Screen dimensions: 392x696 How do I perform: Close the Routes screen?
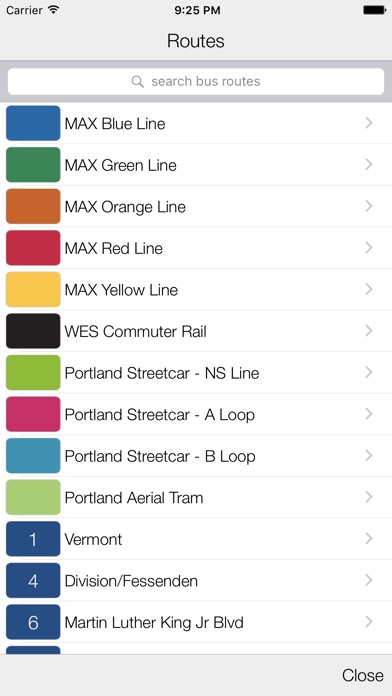coord(362,675)
